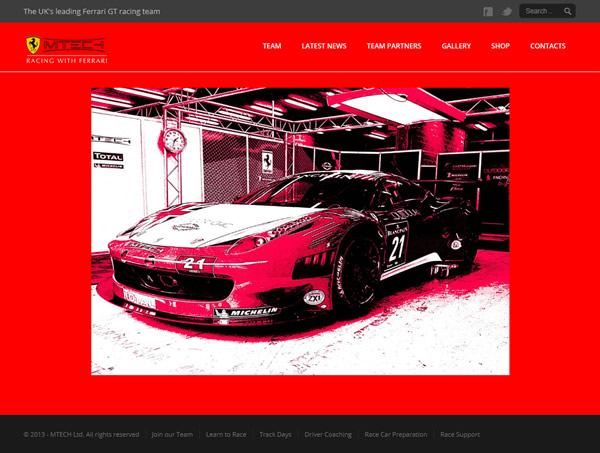Click the MTECH Racing with Ferrari logo

(x=67, y=50)
